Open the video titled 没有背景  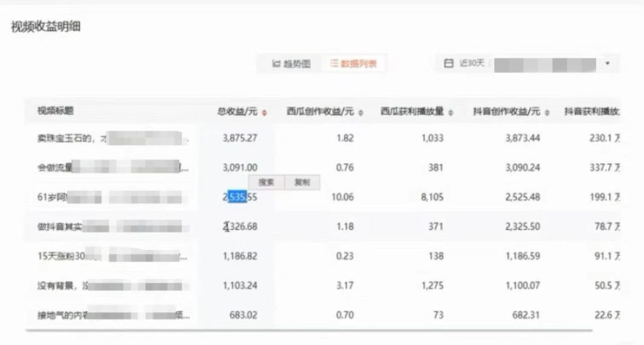click(x=113, y=285)
